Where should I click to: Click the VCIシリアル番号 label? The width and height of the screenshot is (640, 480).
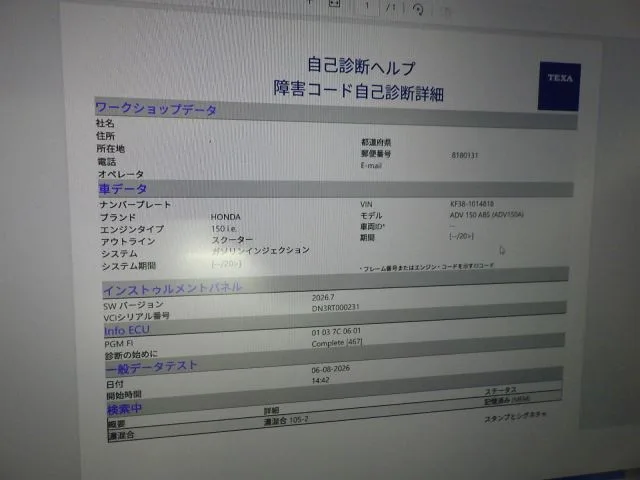[136, 317]
